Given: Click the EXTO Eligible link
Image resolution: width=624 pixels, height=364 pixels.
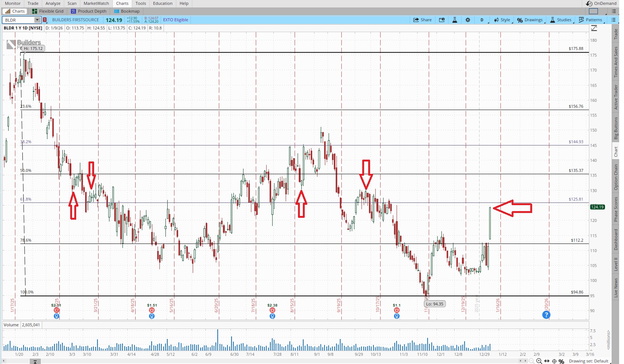Looking at the screenshot, I should 176,20.
